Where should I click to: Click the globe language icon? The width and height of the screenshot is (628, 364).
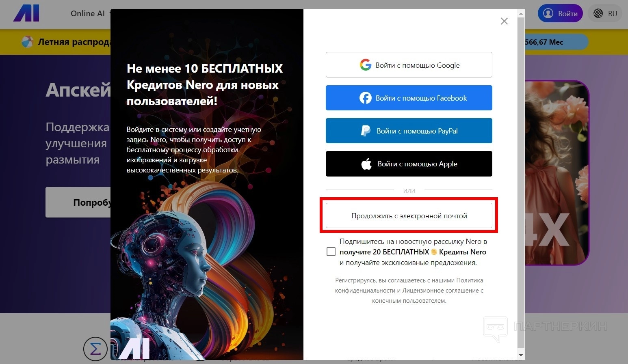coord(598,13)
